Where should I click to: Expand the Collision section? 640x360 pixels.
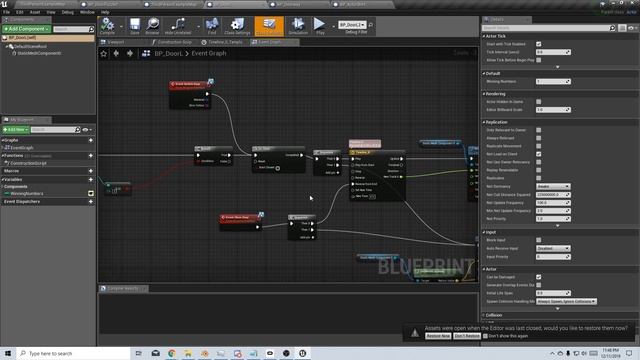coord(484,315)
